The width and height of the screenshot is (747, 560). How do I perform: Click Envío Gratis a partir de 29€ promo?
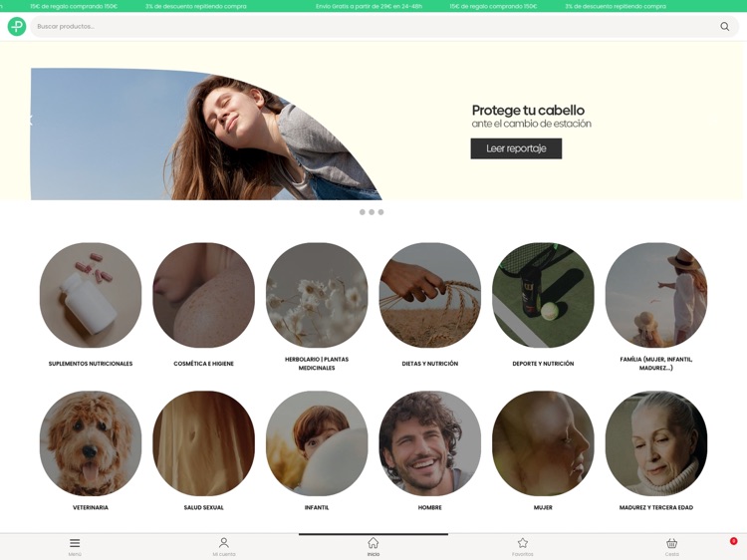point(369,6)
